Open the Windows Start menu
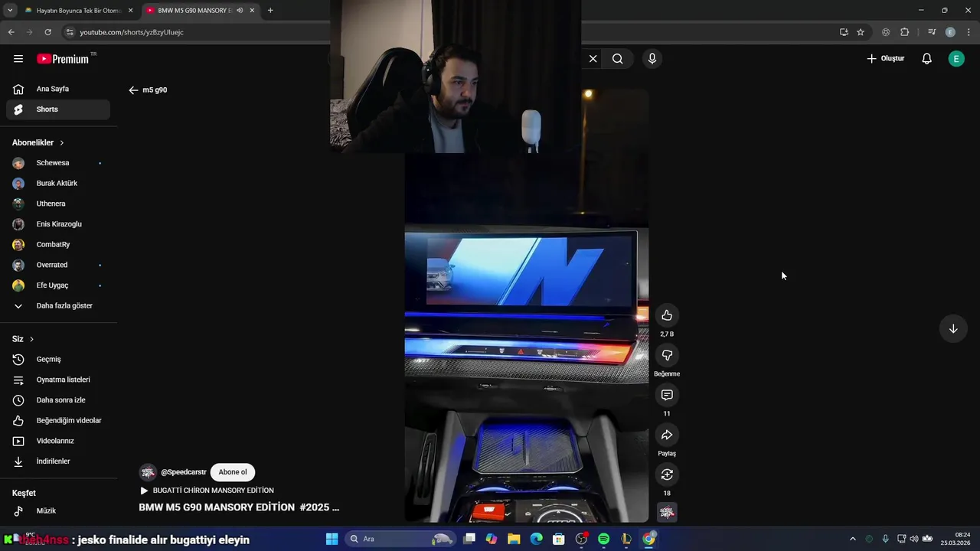 [x=332, y=539]
